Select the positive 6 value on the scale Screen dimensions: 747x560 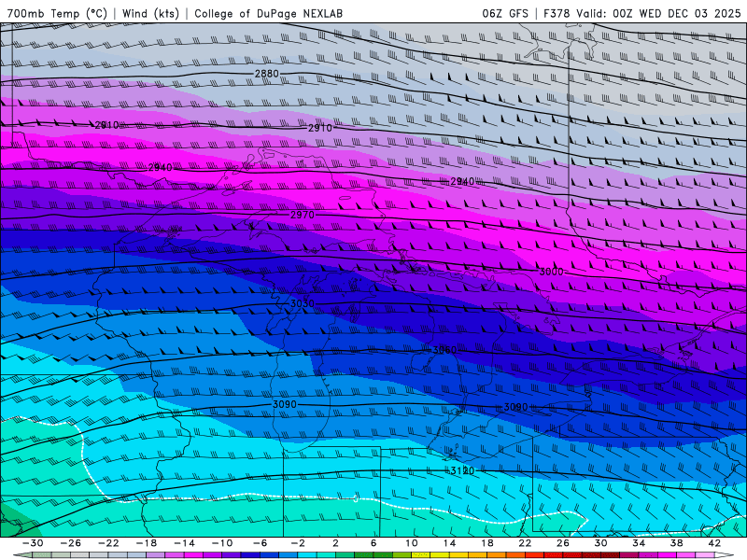[374, 543]
